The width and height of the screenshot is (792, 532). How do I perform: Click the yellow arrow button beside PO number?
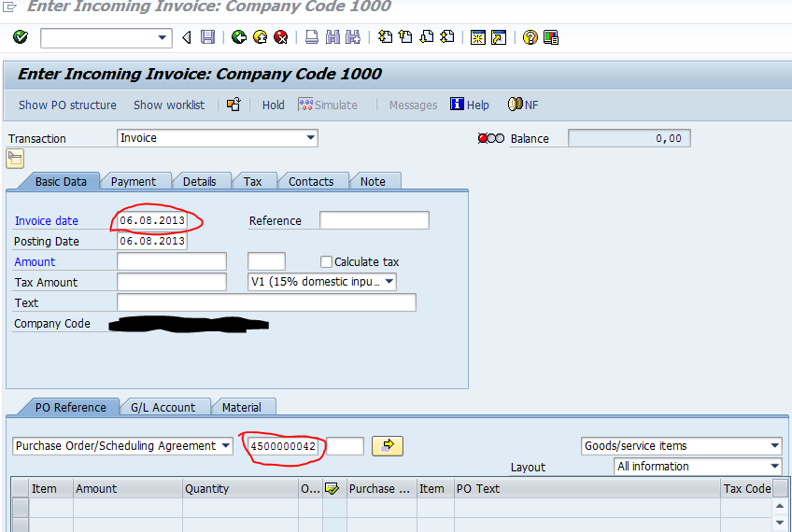388,446
